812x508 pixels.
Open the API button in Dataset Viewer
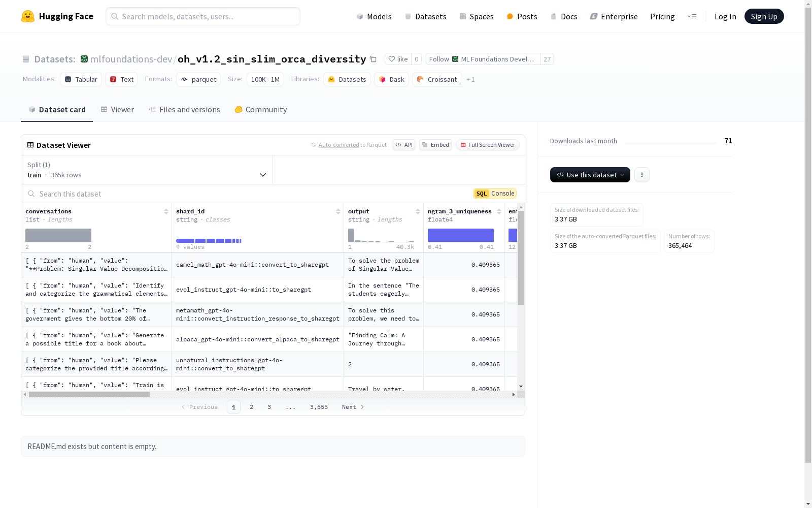(x=404, y=145)
